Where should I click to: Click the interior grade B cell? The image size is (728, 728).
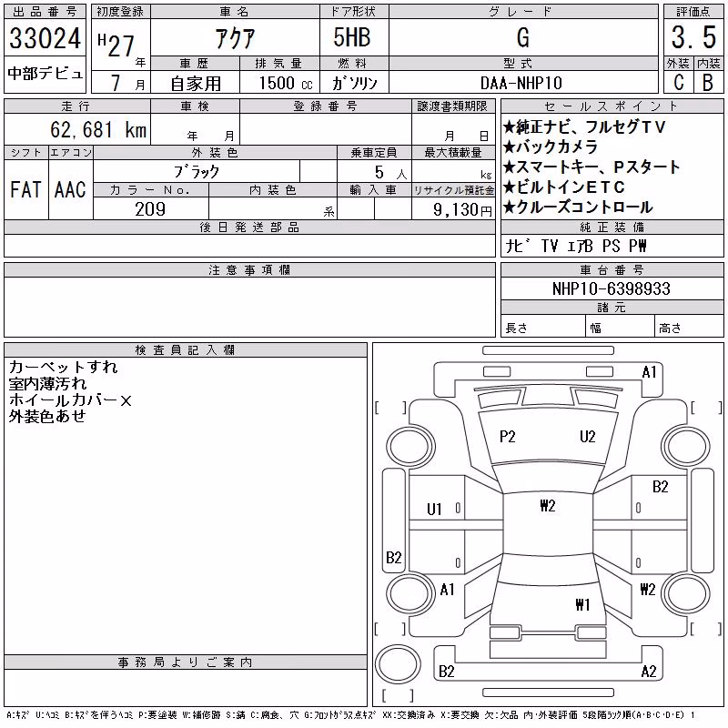pyautogui.click(x=709, y=83)
